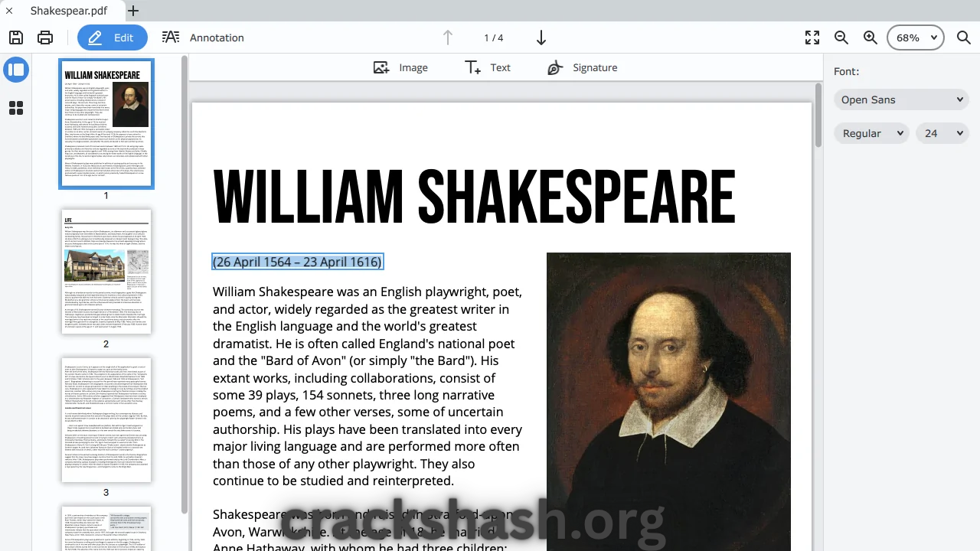980x551 pixels.
Task: Select the Shakespear.pdf tab
Action: coord(68,11)
